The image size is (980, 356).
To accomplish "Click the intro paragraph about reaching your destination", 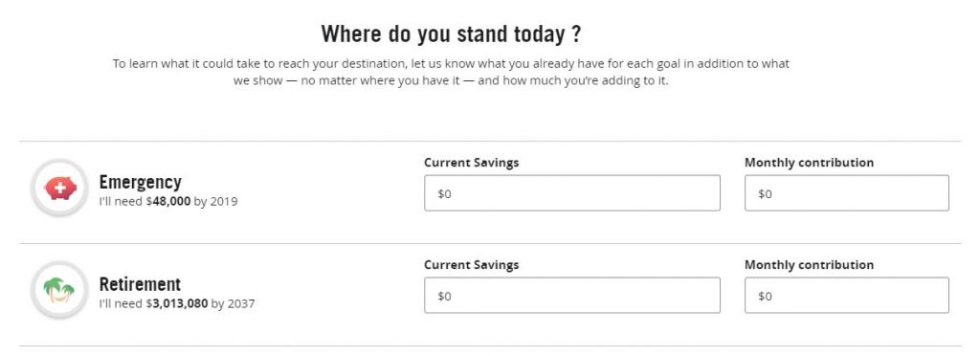I will pos(451,72).
